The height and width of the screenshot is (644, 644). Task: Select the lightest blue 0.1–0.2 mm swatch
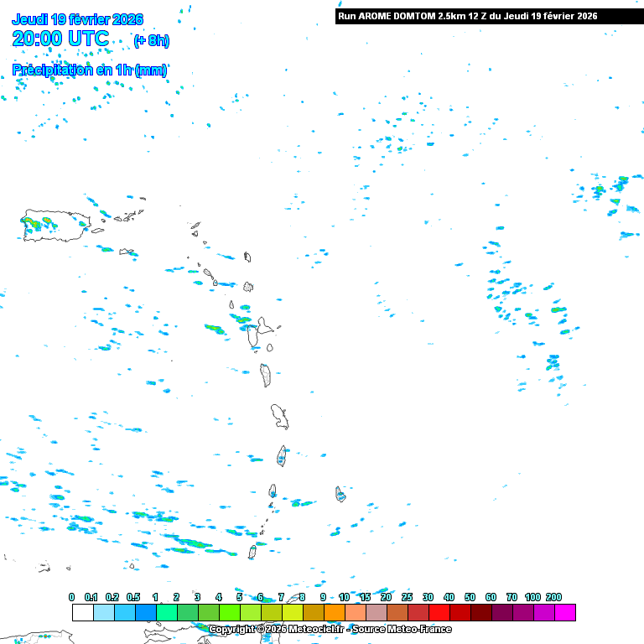pos(103,612)
